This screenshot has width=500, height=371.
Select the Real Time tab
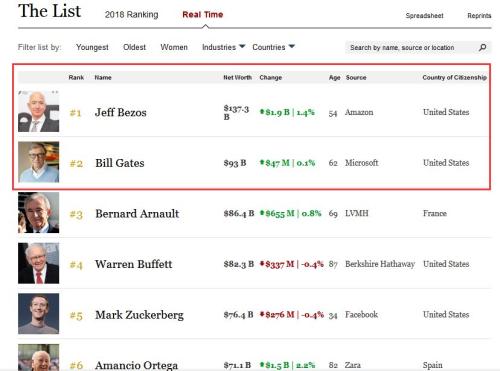pyautogui.click(x=203, y=15)
